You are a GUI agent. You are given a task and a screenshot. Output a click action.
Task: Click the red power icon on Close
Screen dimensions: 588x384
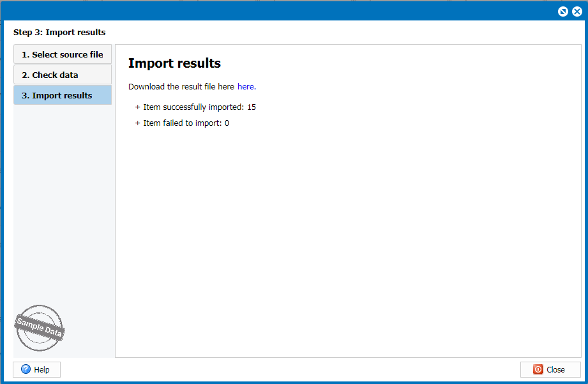(x=538, y=369)
